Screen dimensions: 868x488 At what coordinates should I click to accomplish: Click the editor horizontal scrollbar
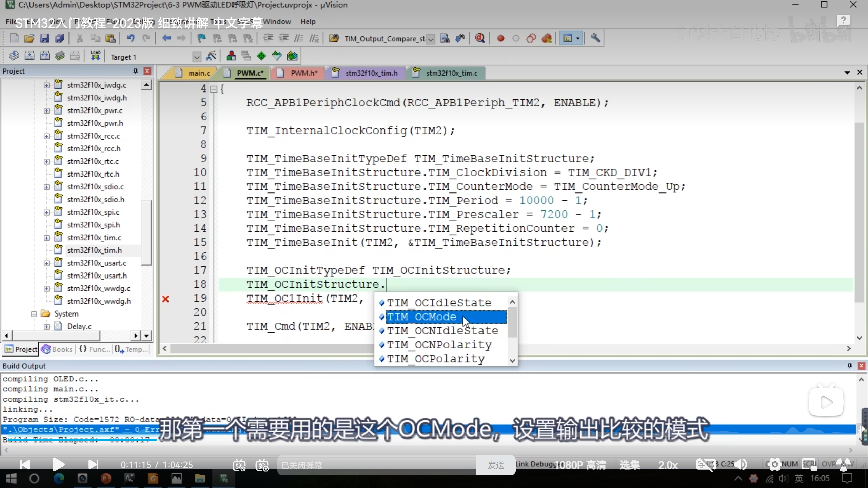(x=271, y=348)
